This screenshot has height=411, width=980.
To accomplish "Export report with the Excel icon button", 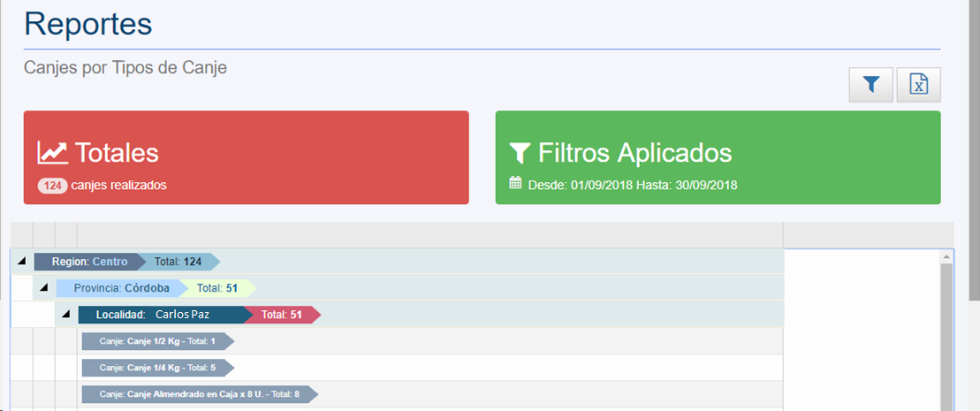I will point(919,85).
